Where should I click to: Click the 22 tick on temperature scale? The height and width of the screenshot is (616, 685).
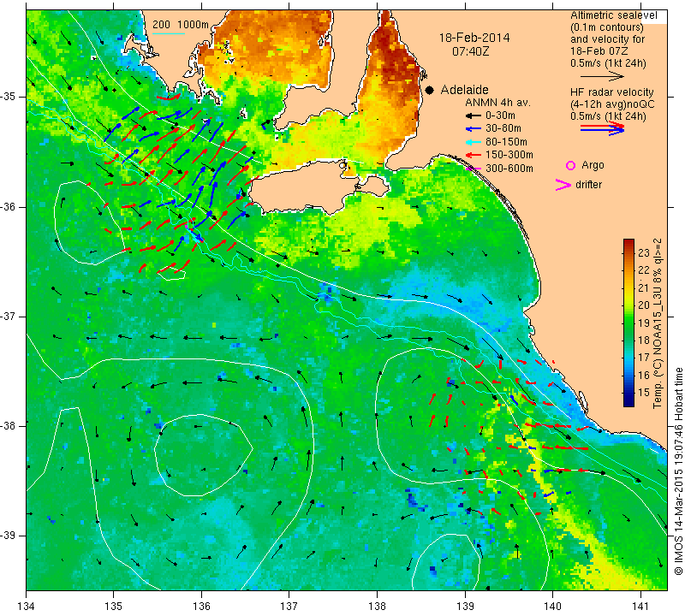(x=644, y=269)
